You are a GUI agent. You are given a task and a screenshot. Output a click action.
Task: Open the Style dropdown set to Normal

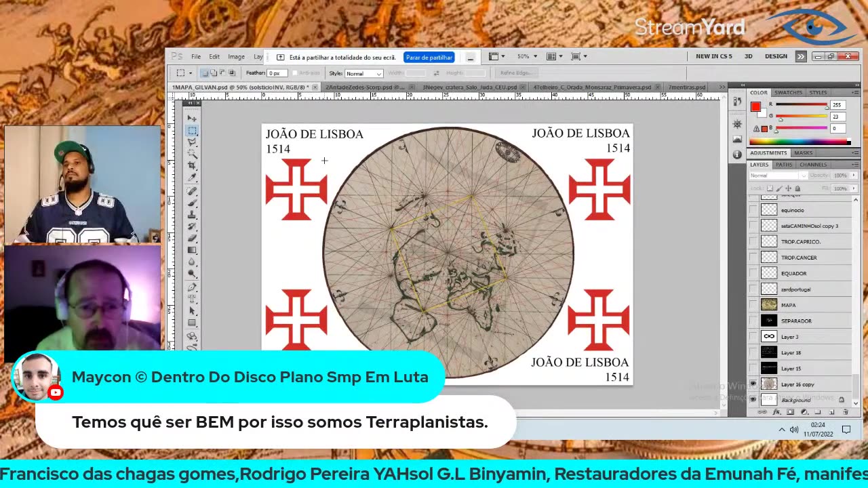[x=364, y=73]
